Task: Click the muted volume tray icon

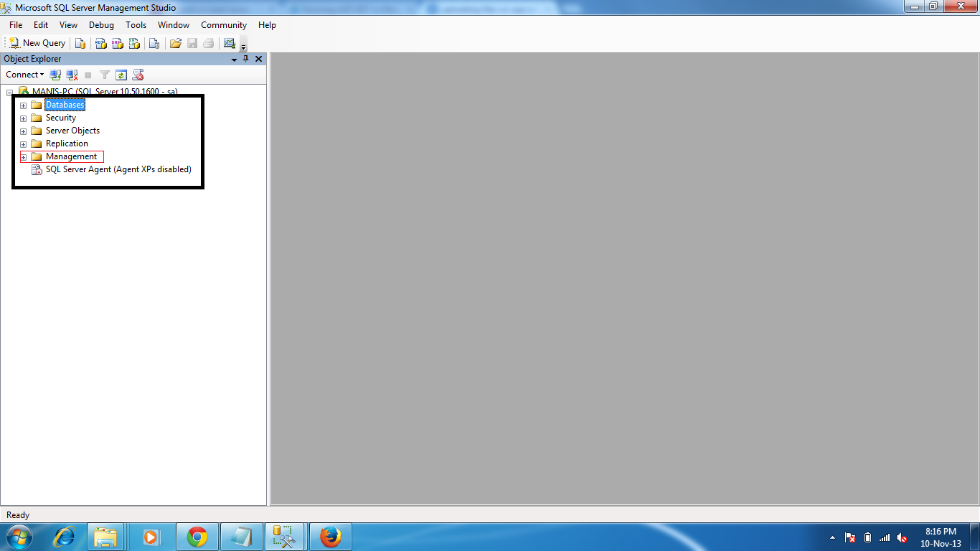Action: point(902,537)
